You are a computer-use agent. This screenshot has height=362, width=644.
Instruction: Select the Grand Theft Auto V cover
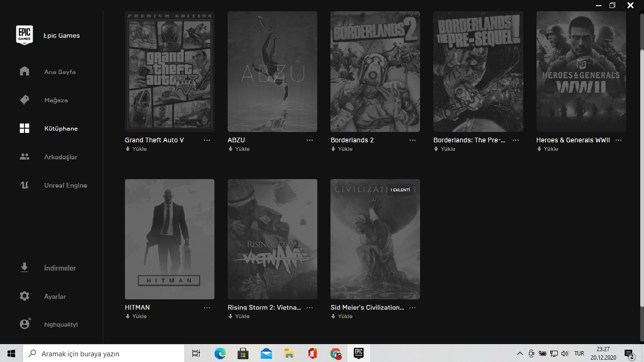pyautogui.click(x=170, y=72)
